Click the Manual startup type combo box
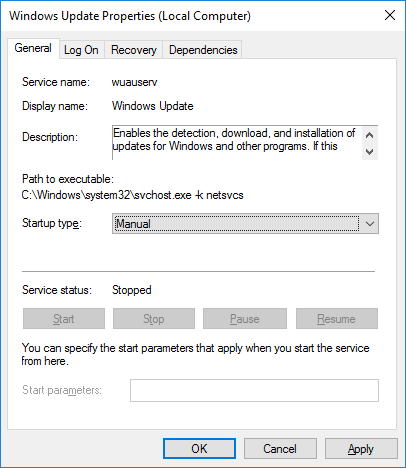Viewport: 406px width, 468px height. click(245, 224)
